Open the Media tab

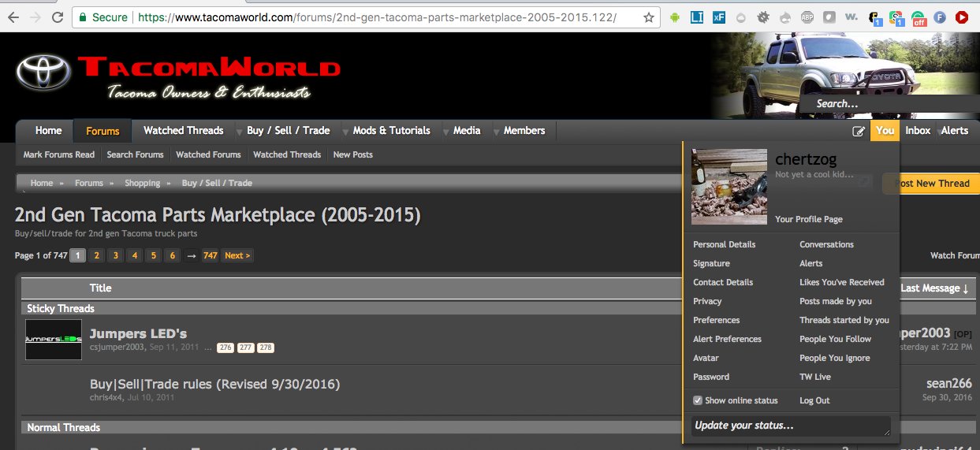(467, 131)
